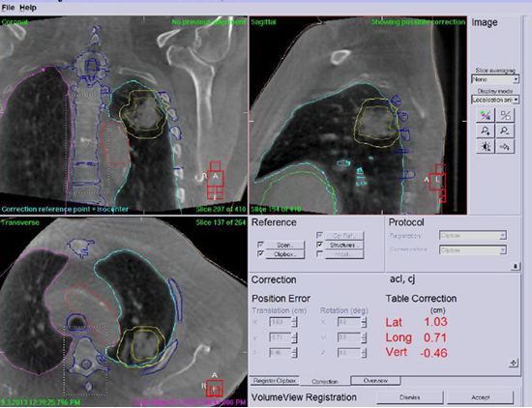Click the Protocol panel lock icon
The image size is (532, 408).
515,267
